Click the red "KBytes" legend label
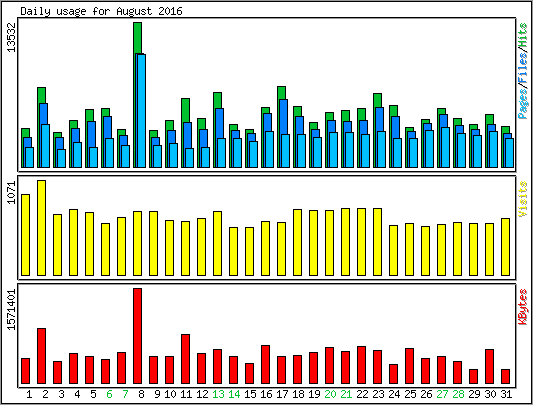 (523, 307)
